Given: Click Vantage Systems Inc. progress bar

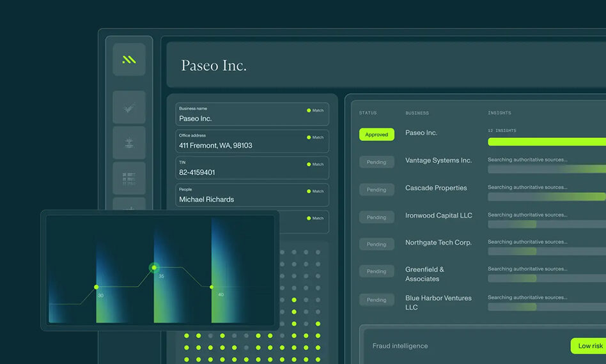Looking at the screenshot, I should 547,169.
